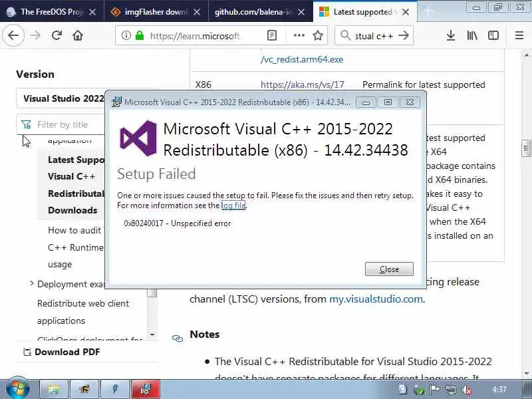This screenshot has width=532, height=399.
Task: Click the browser forward arrow
Action: [x=35, y=35]
